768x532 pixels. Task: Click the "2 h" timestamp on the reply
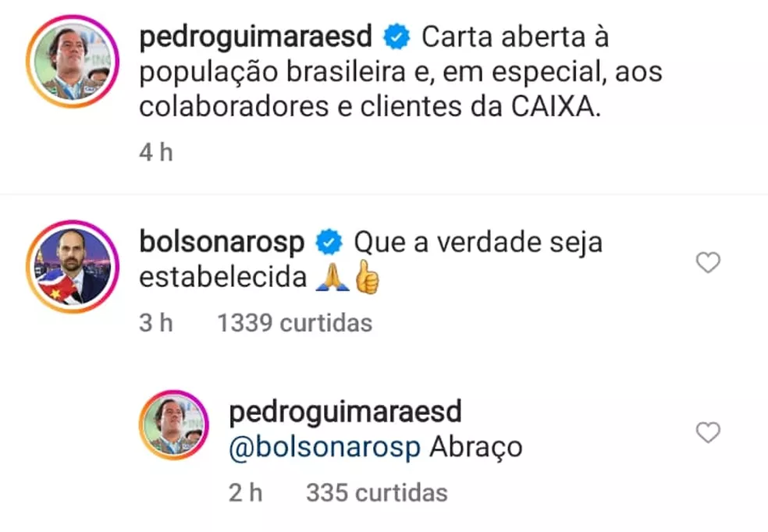click(245, 493)
